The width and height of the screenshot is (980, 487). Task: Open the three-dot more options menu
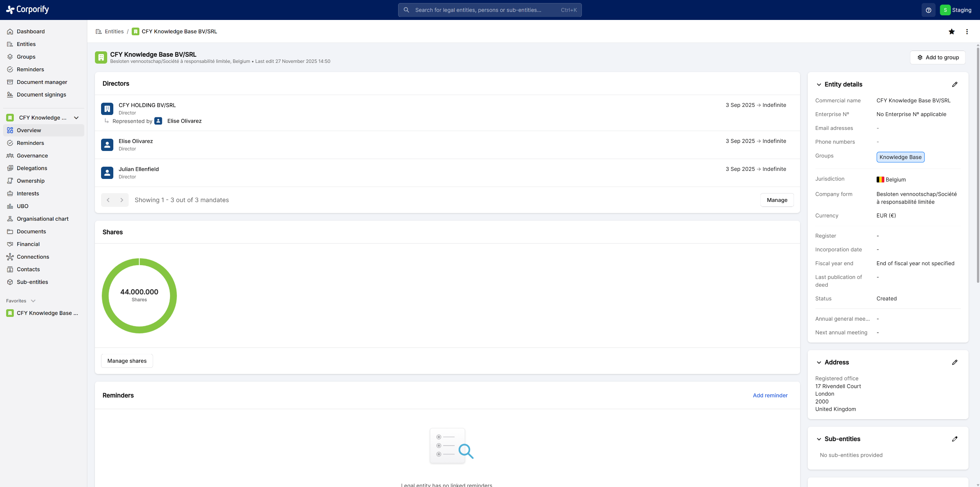tap(967, 31)
